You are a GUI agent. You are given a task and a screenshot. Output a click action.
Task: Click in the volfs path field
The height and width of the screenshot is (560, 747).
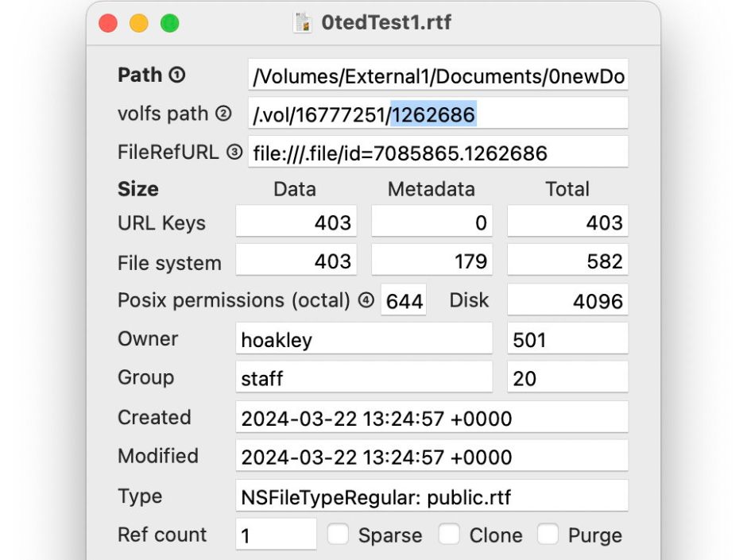point(438,114)
